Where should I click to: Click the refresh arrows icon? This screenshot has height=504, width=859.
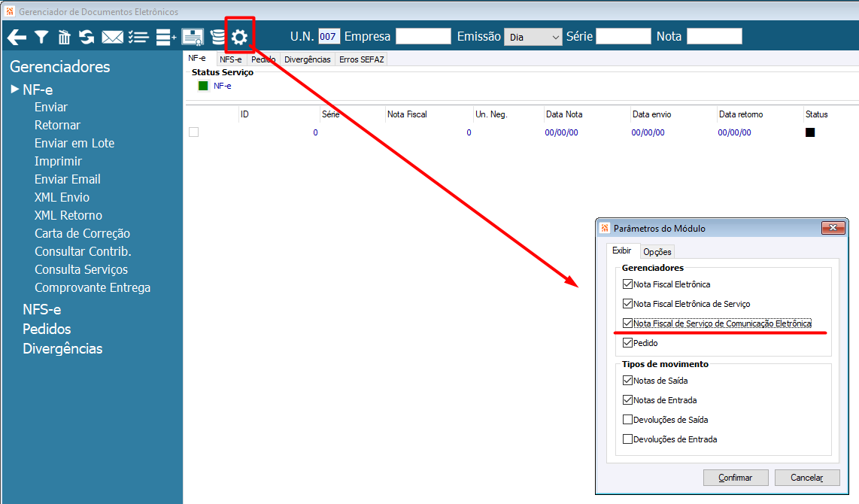[87, 38]
